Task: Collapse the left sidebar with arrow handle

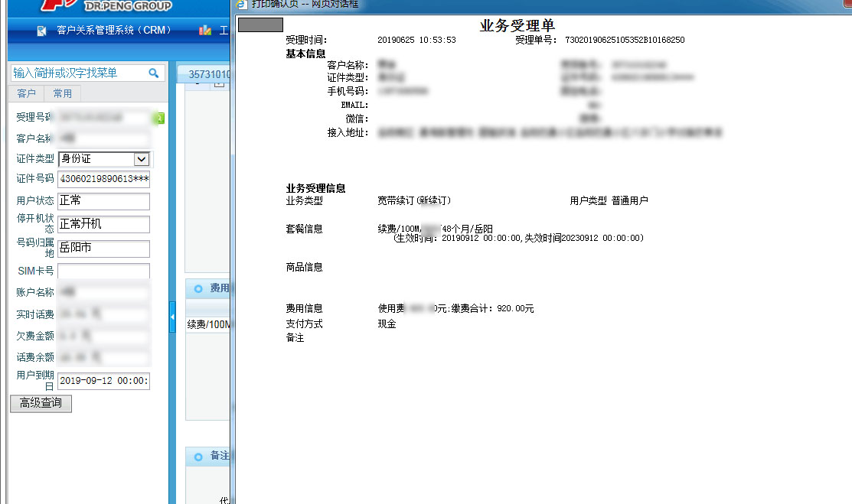Action: click(172, 317)
